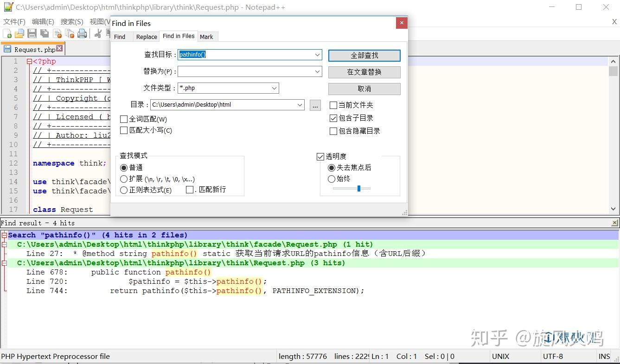Open the 替换为 dropdown arrow
The image size is (620, 364).
(x=317, y=71)
